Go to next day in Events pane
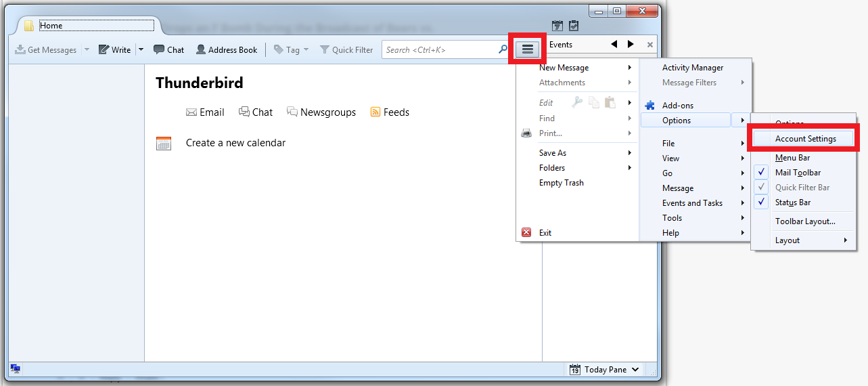This screenshot has width=868, height=386. (x=631, y=44)
